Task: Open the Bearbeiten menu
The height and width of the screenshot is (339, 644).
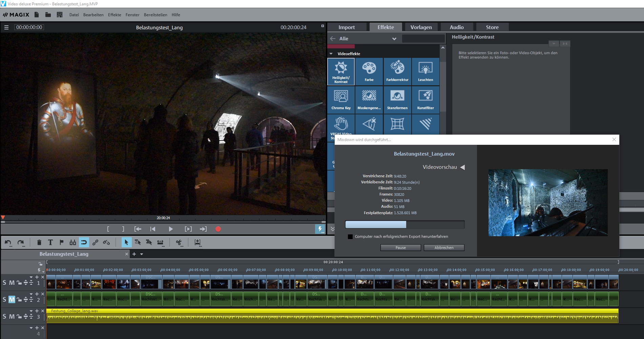Action: coord(93,15)
